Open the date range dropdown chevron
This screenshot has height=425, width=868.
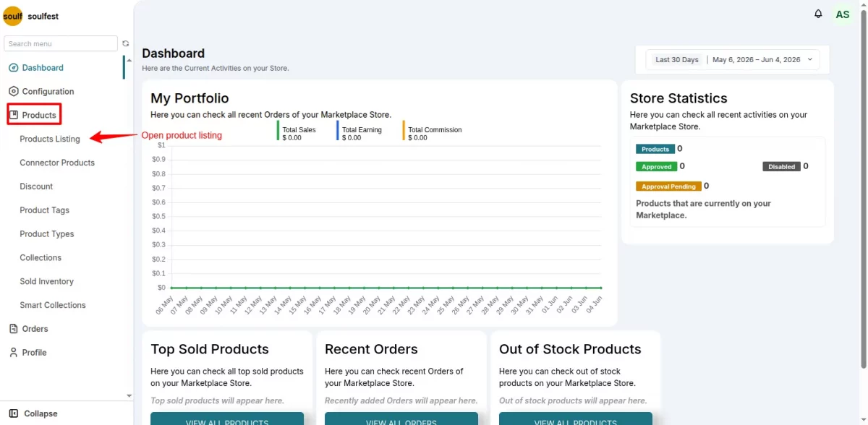[x=809, y=59]
